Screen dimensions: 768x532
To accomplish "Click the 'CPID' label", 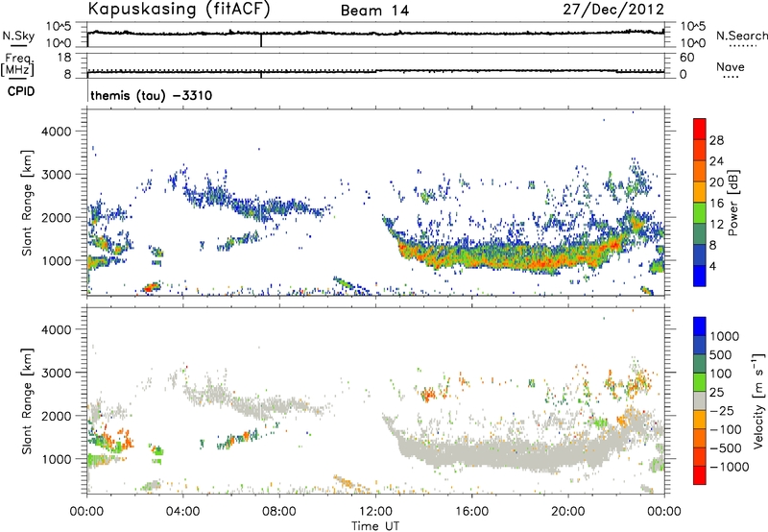I will tap(21, 91).
